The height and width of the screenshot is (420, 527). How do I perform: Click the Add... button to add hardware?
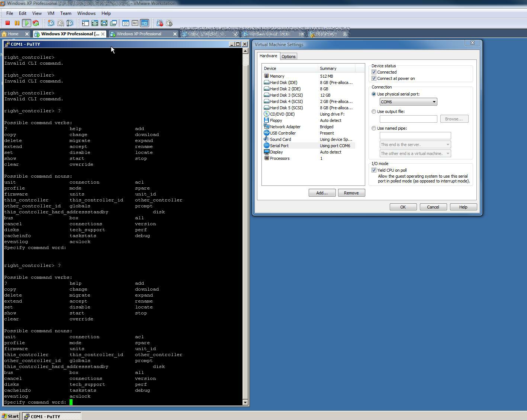(x=322, y=193)
